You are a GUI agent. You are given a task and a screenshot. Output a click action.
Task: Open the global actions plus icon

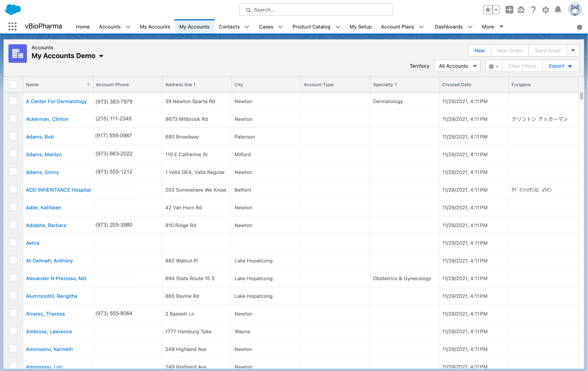point(509,10)
